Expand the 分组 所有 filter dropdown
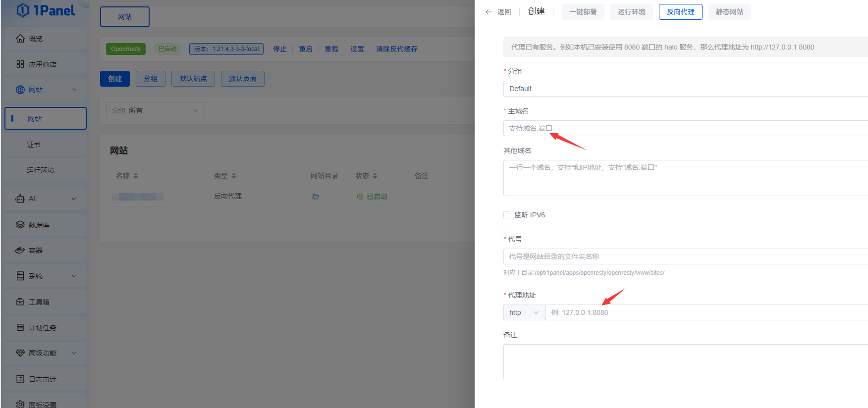Screen dimensions: 868x408 (x=155, y=110)
